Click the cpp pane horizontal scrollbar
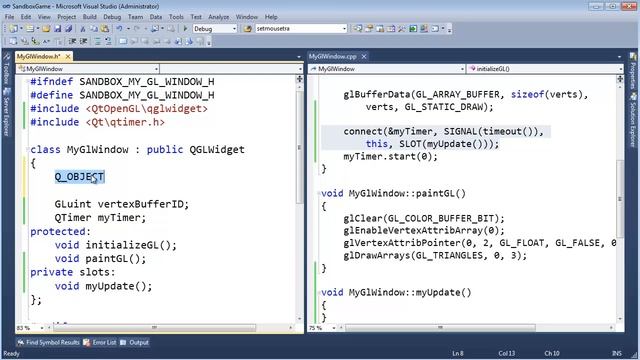 (440, 327)
